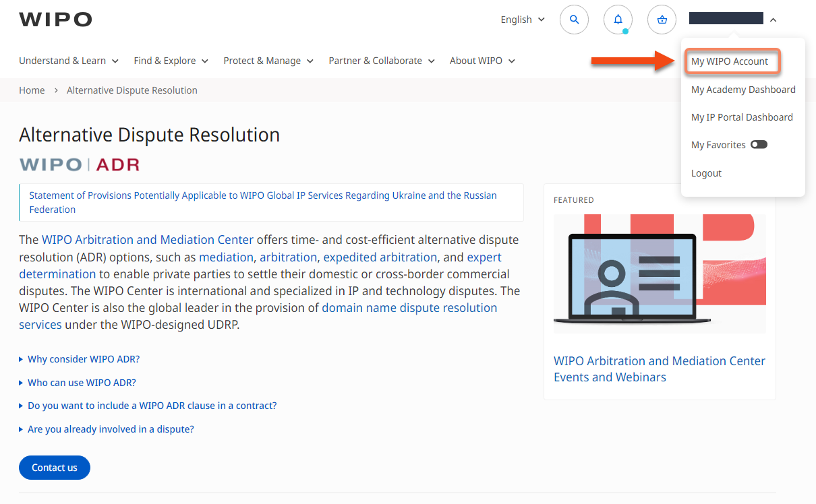The image size is (816, 504).
Task: Expand the Understand & Learn menu
Action: coord(69,61)
